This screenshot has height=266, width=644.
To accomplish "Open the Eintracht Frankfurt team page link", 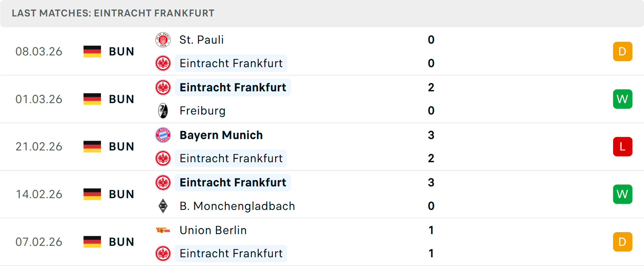I will click(x=231, y=63).
